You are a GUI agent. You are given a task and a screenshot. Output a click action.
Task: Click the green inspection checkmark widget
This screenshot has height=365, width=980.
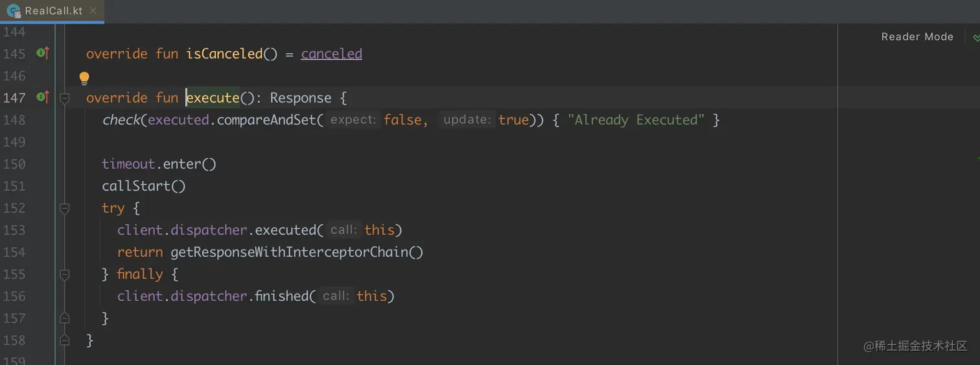pyautogui.click(x=976, y=38)
